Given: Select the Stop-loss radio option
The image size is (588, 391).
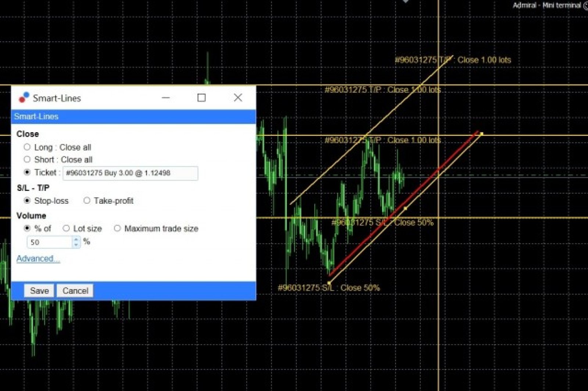Looking at the screenshot, I should [27, 200].
